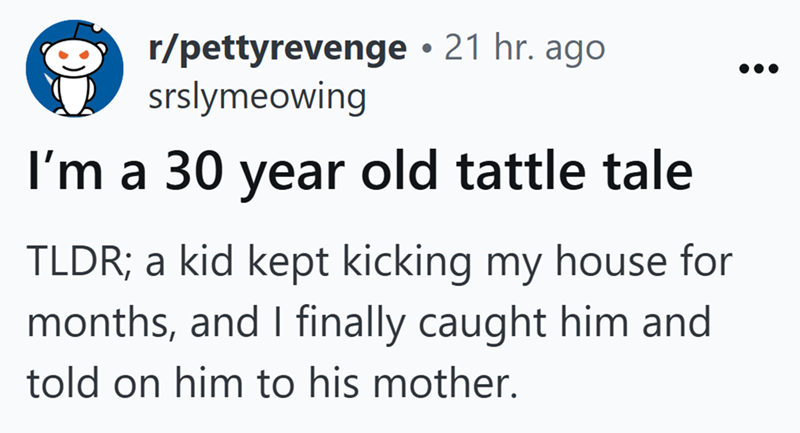Open the "I'm a 30 year old tattle tale" post
The image size is (800, 433).
click(x=357, y=172)
